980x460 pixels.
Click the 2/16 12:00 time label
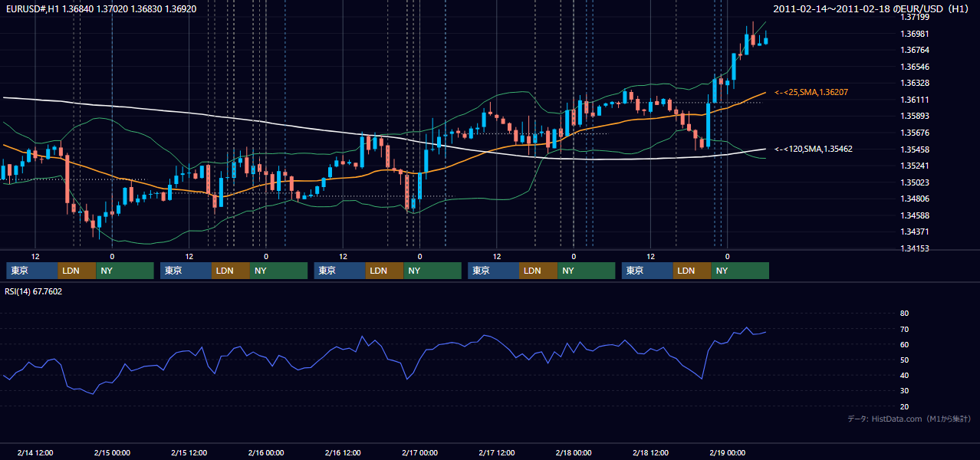click(x=343, y=452)
